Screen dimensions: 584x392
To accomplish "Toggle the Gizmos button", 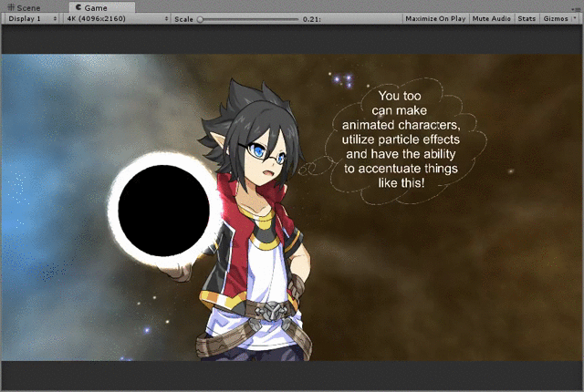I will click(x=556, y=18).
